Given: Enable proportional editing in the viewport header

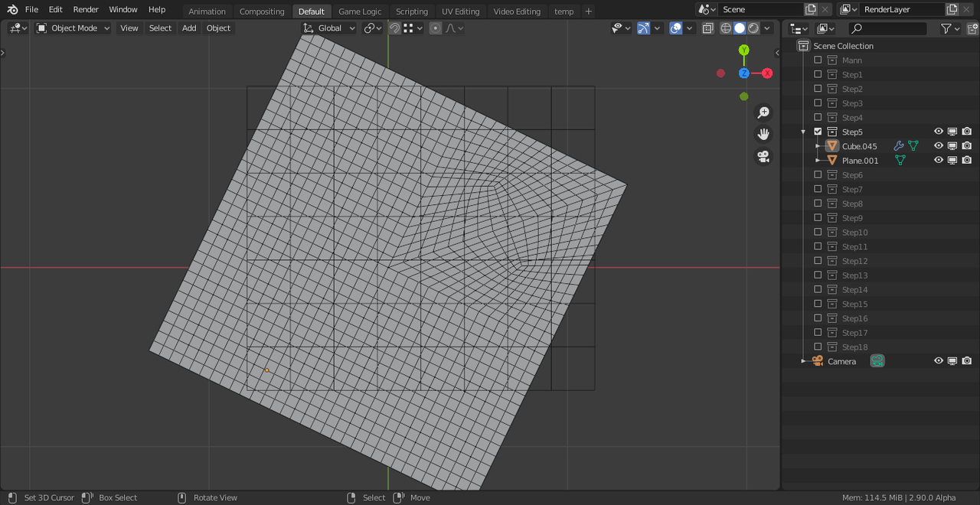Looking at the screenshot, I should click(436, 28).
